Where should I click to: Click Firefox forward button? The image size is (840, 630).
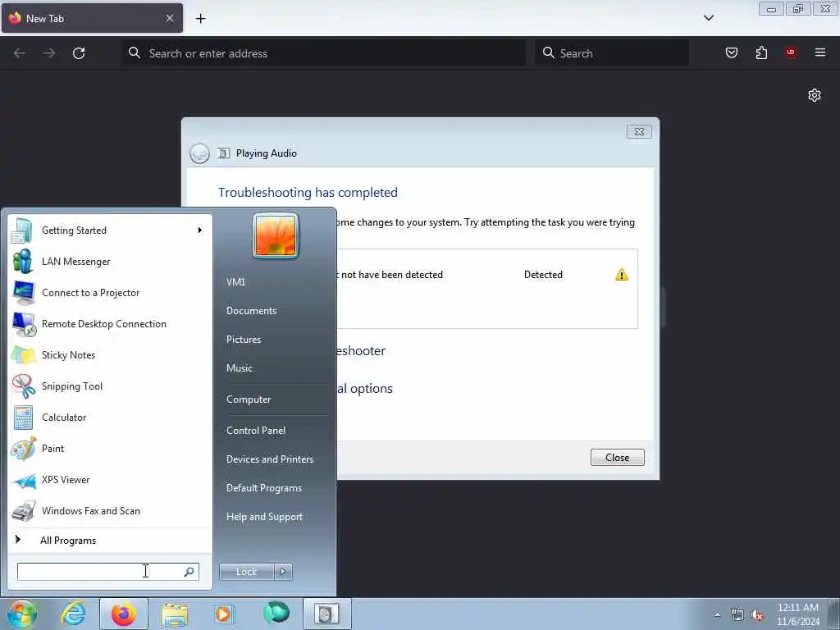pos(49,53)
